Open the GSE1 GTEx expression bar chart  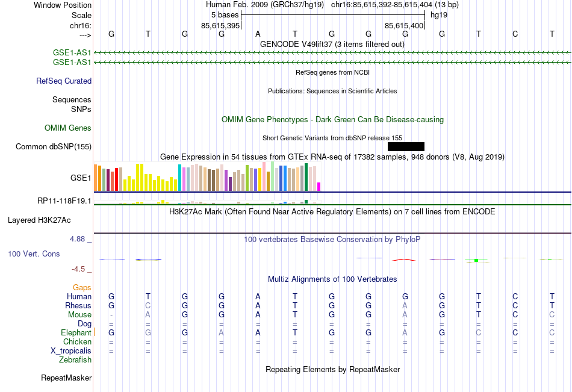(x=207, y=177)
